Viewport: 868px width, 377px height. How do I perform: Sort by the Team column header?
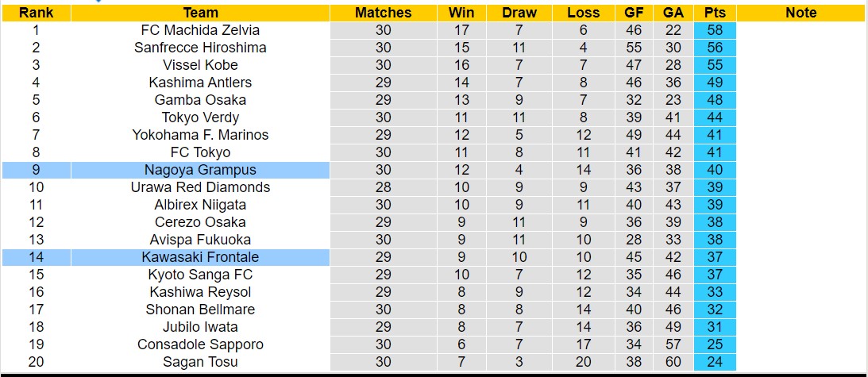click(x=200, y=13)
